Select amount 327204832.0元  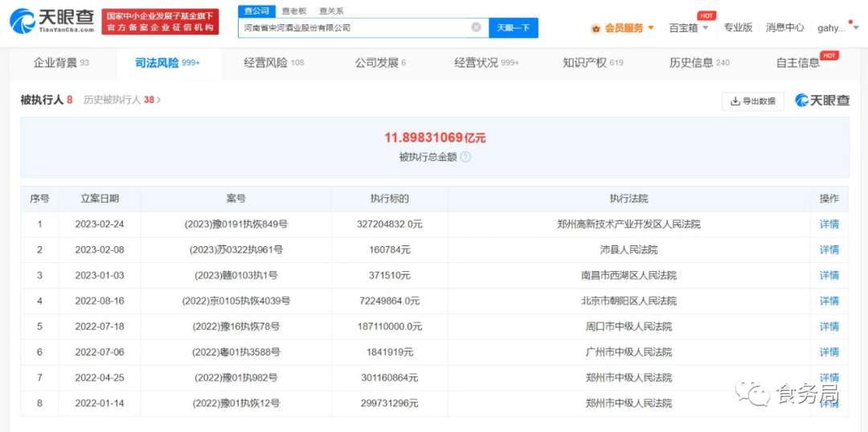point(390,224)
